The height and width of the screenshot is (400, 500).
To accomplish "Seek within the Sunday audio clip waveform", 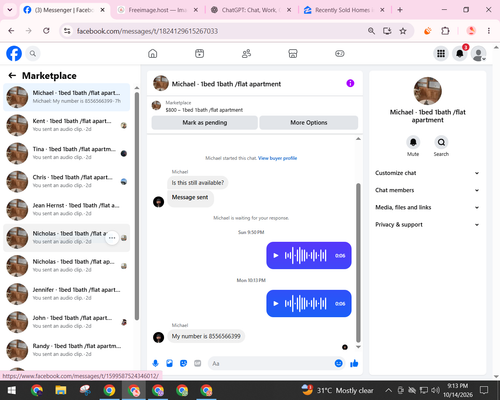I will pyautogui.click(x=305, y=256).
